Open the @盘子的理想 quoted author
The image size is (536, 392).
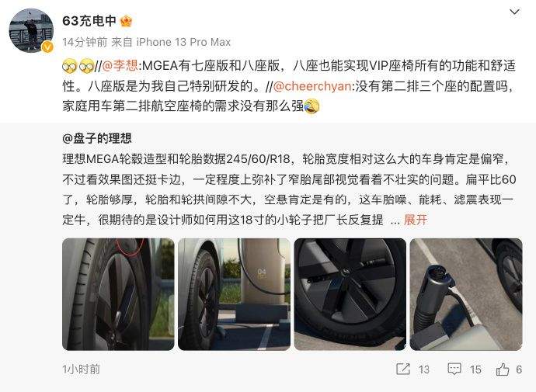pos(97,138)
